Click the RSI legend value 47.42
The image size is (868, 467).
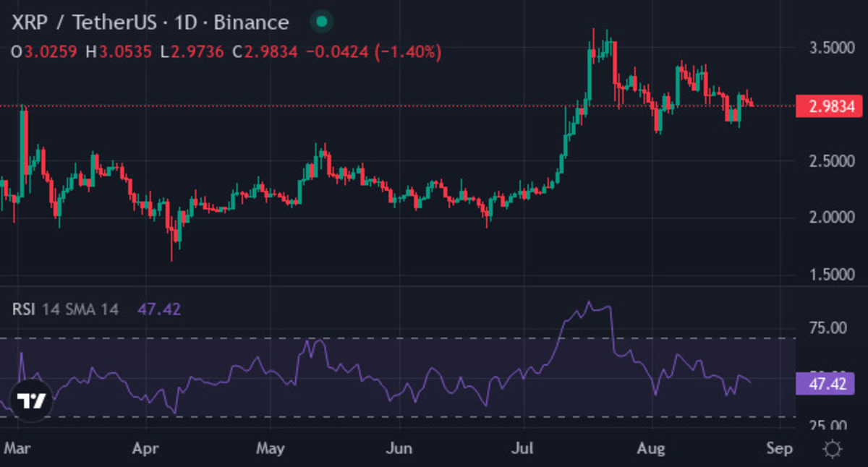(159, 309)
